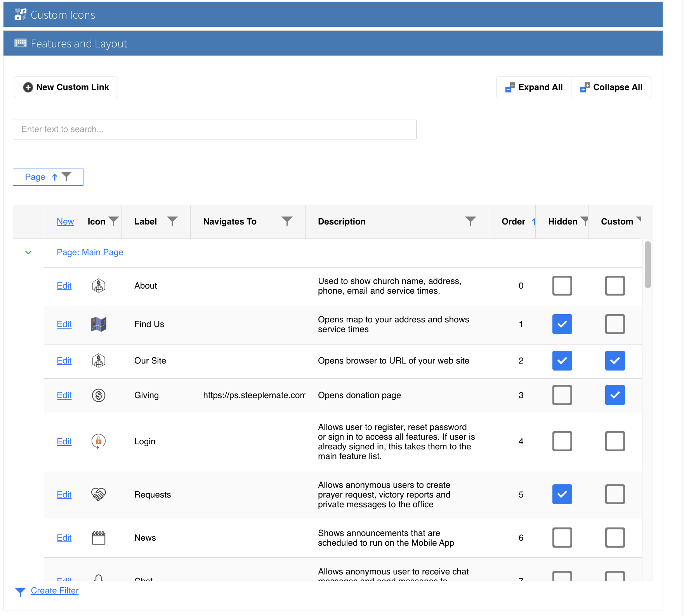The image size is (684, 616).
Task: Uncheck Custom for the Giving row
Action: point(615,395)
